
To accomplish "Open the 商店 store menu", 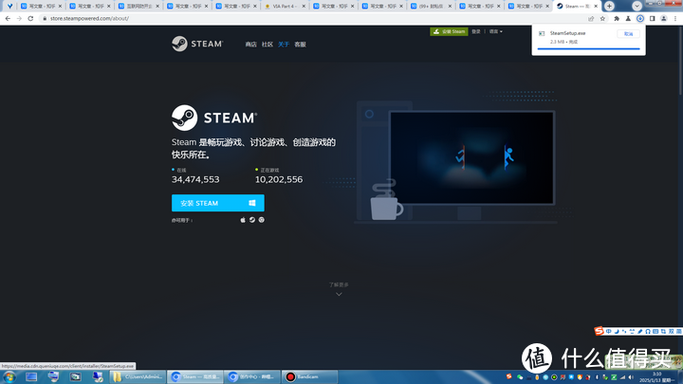I will (x=251, y=44).
